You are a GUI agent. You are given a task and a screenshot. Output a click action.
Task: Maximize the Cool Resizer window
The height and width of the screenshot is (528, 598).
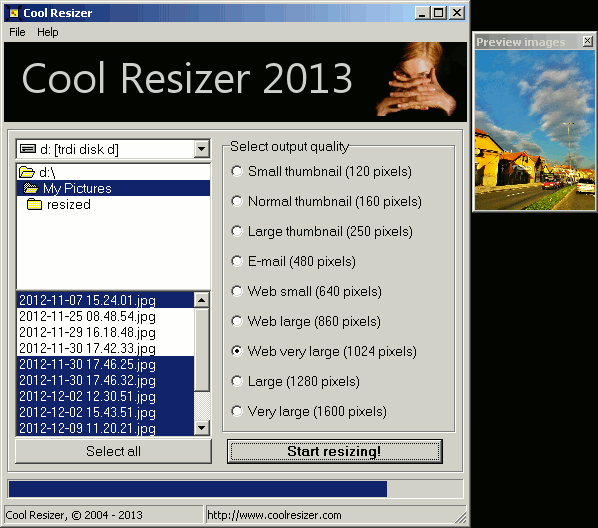(439, 13)
